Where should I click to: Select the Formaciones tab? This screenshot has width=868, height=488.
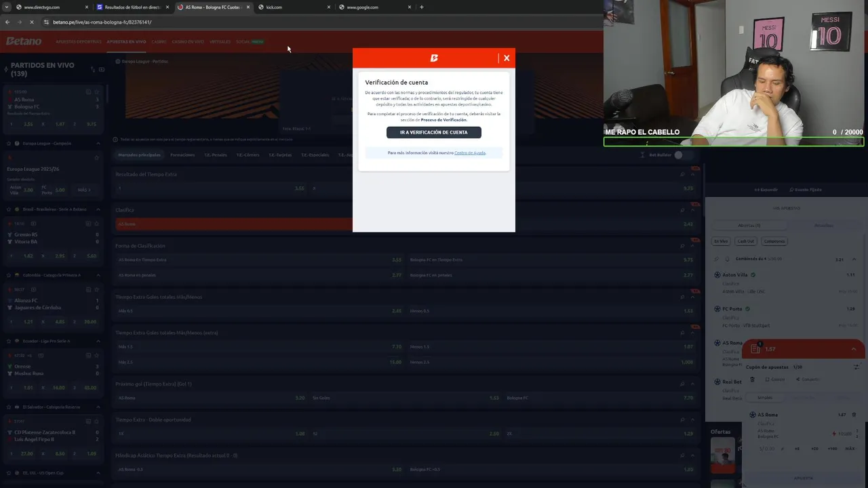pyautogui.click(x=182, y=155)
